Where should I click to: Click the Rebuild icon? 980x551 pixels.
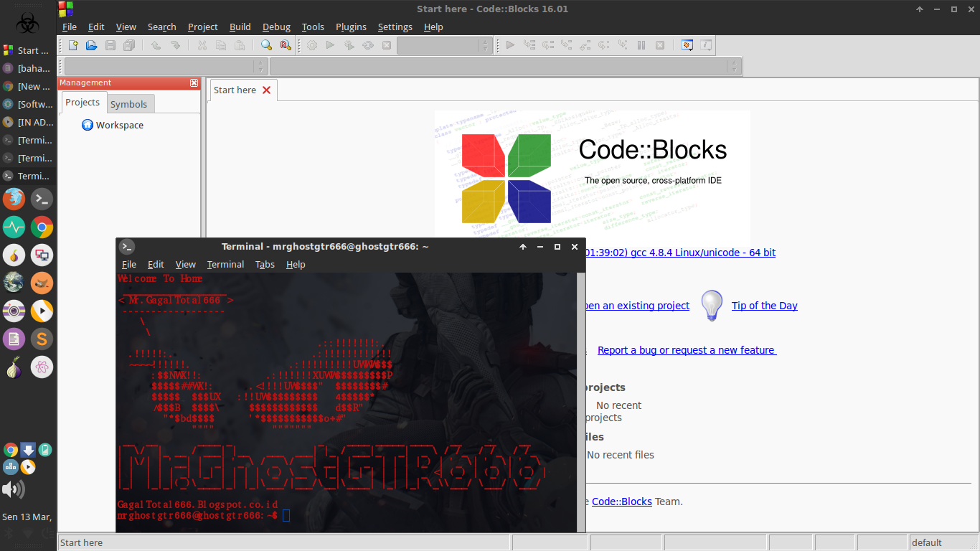[x=368, y=45]
